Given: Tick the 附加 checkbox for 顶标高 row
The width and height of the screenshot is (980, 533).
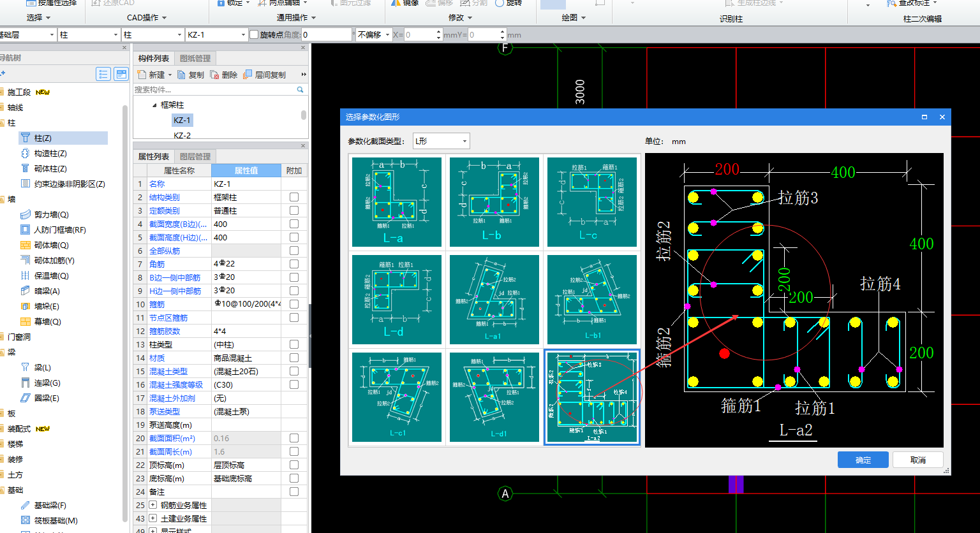Looking at the screenshot, I should pos(294,465).
